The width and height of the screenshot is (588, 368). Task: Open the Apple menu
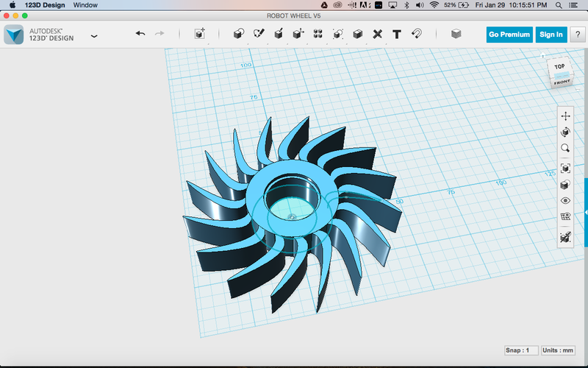pyautogui.click(x=12, y=5)
